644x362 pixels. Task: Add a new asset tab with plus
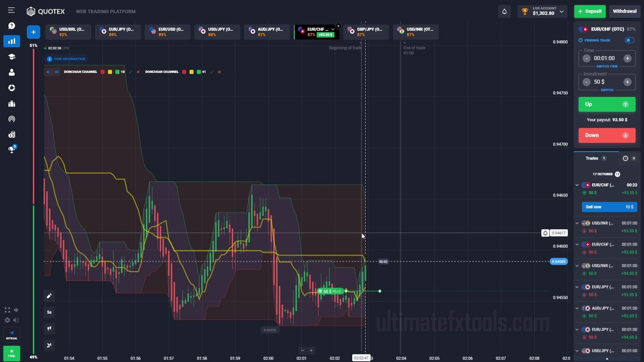pyautogui.click(x=34, y=32)
